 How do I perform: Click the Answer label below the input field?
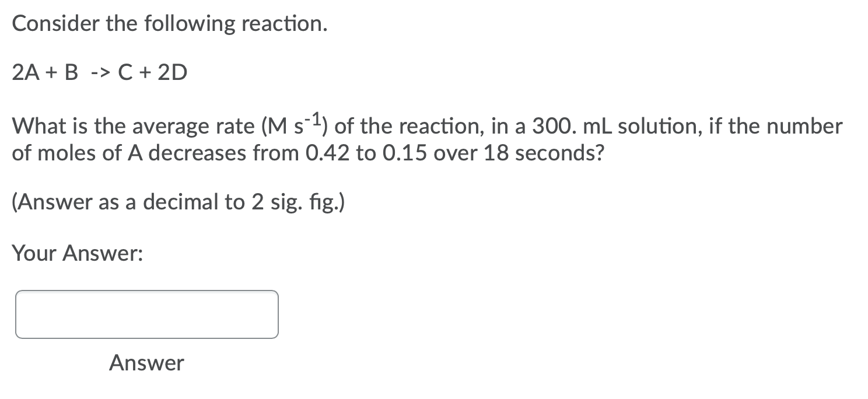click(x=145, y=362)
